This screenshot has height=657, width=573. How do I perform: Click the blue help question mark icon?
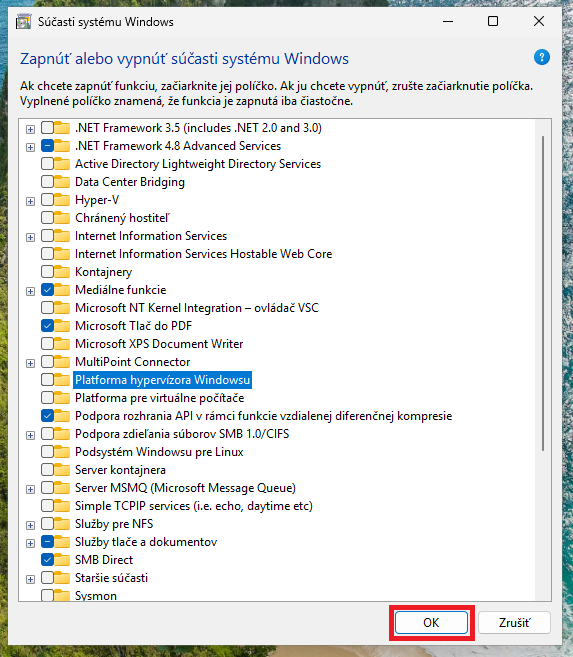point(542,57)
